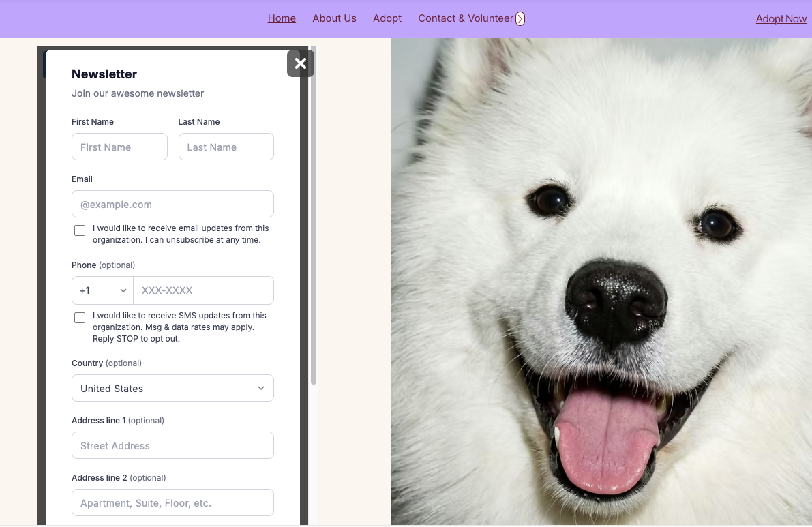Tick the SMS updates opt-in checkbox

pyautogui.click(x=80, y=318)
